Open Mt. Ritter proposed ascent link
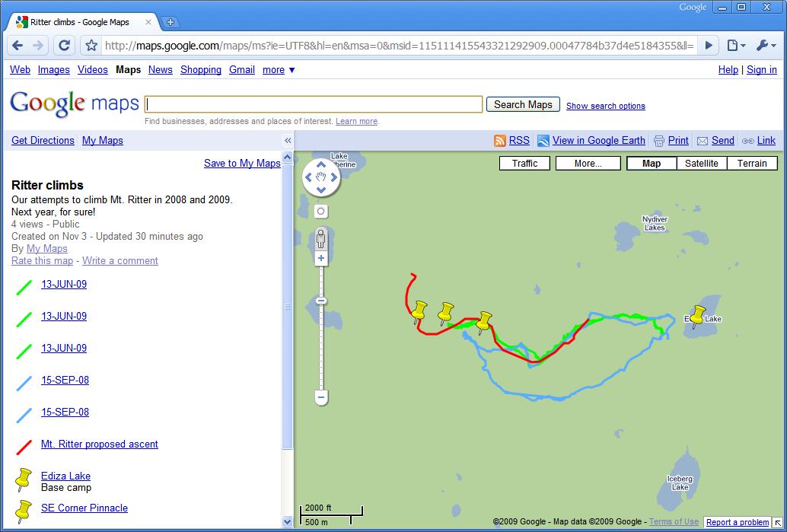The image size is (787, 532). tap(100, 444)
